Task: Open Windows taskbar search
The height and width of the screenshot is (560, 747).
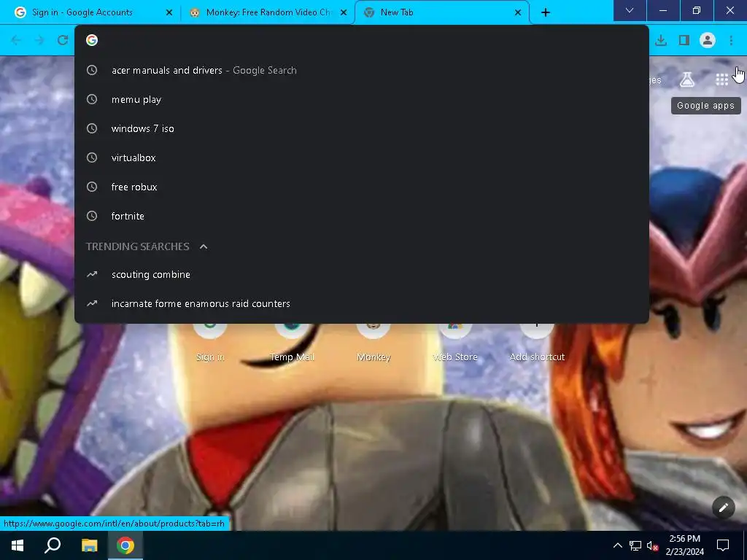Action: (53, 545)
